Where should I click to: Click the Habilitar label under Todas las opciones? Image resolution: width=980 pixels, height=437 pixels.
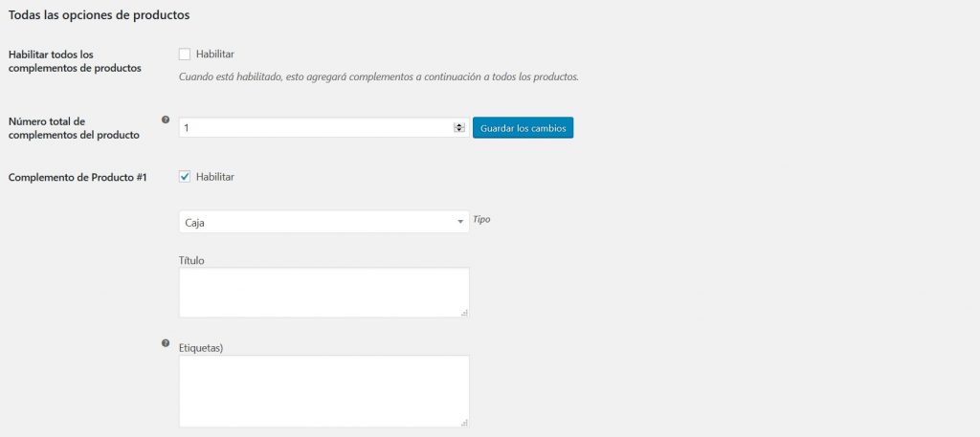pyautogui.click(x=215, y=54)
